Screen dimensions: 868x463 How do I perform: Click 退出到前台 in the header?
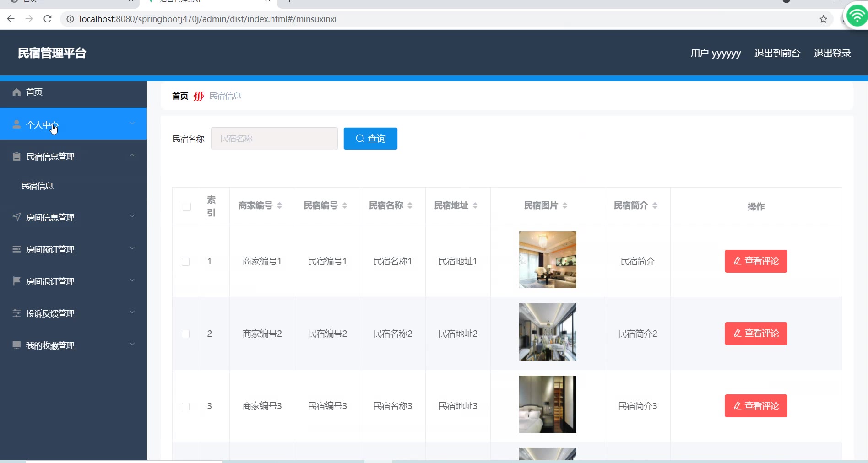click(x=777, y=53)
